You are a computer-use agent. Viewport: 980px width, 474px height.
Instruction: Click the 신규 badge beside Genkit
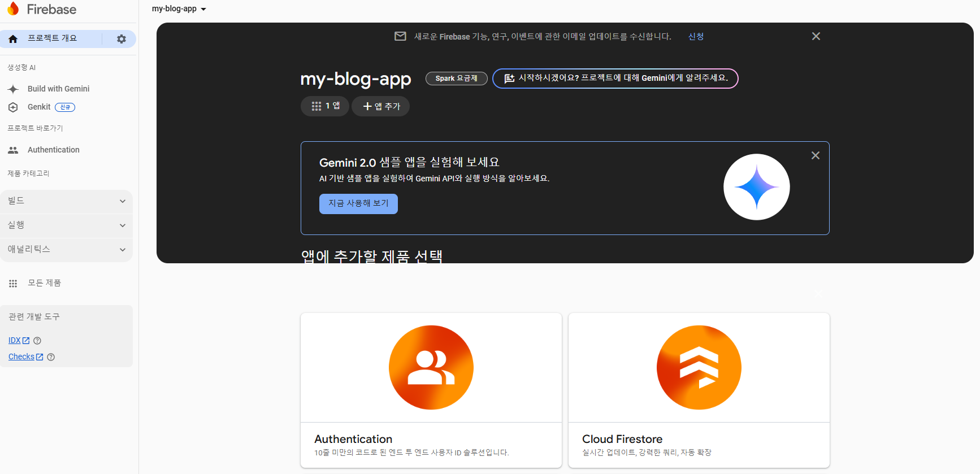click(x=65, y=107)
